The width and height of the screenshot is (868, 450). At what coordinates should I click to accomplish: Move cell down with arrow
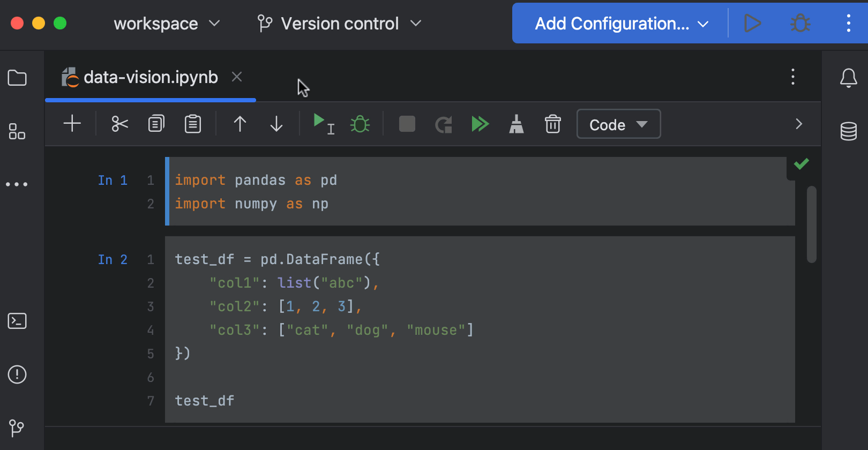tap(276, 124)
